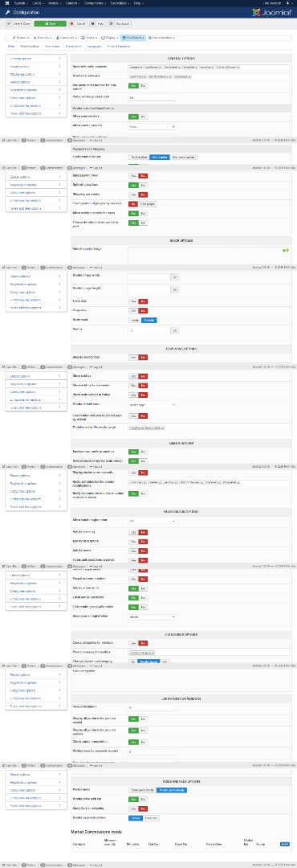Expand the HikaMarket menu in the component toolbar
This screenshot has width=297, height=868.
[133, 38]
